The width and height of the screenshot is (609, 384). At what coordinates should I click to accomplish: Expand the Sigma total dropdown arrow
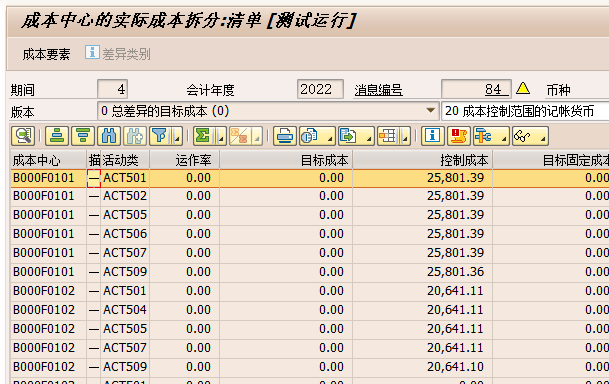(x=221, y=137)
